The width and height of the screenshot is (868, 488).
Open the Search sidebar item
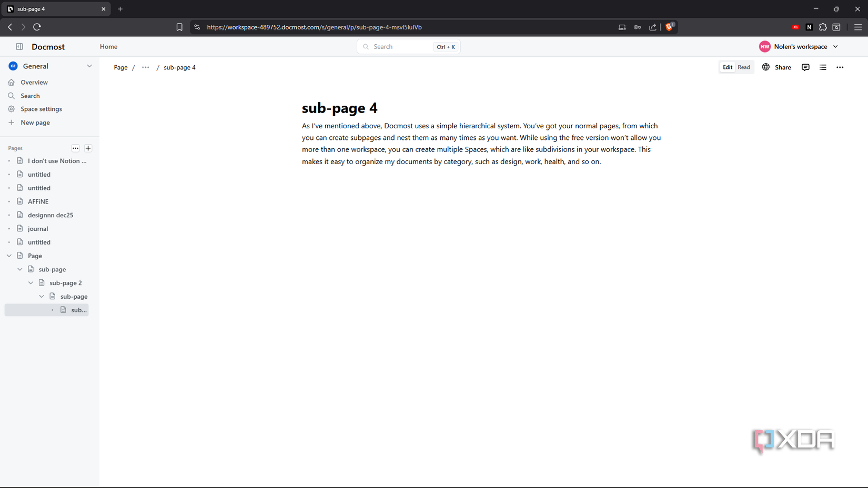click(29, 96)
